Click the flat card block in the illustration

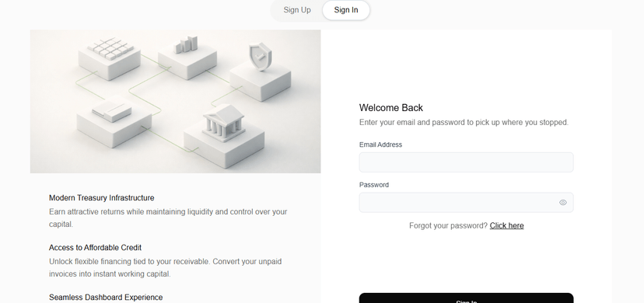click(x=111, y=112)
